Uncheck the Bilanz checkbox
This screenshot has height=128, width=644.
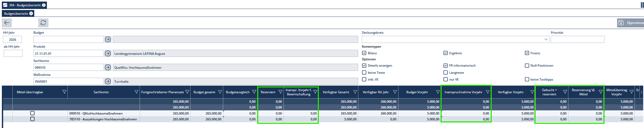click(x=364, y=53)
